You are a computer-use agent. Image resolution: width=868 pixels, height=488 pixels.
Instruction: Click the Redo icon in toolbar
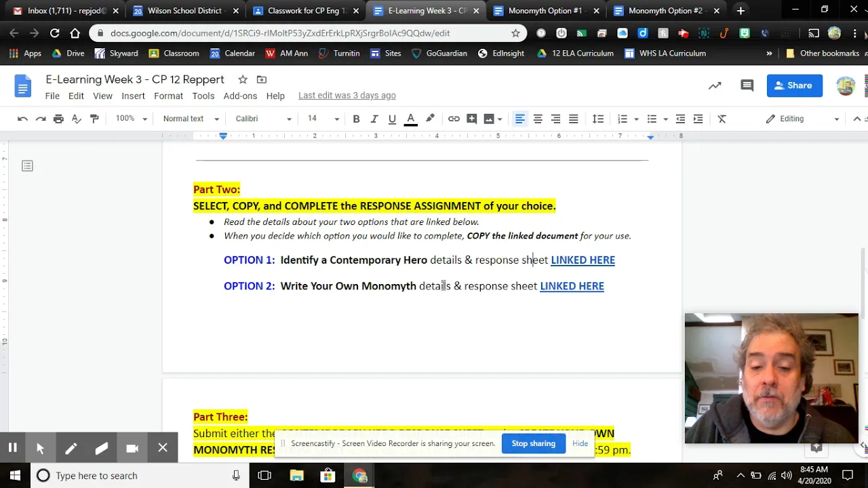point(41,119)
